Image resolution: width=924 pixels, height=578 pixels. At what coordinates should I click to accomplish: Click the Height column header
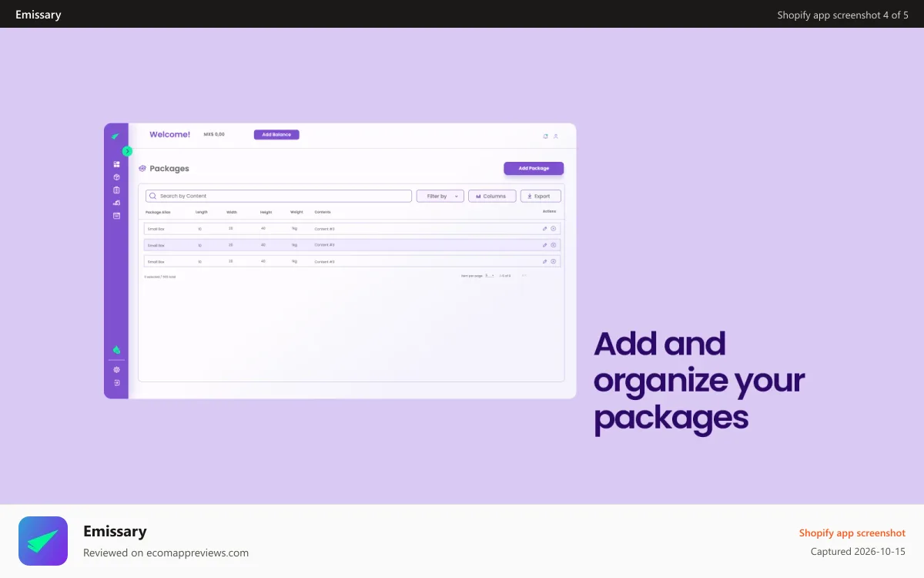(x=266, y=212)
